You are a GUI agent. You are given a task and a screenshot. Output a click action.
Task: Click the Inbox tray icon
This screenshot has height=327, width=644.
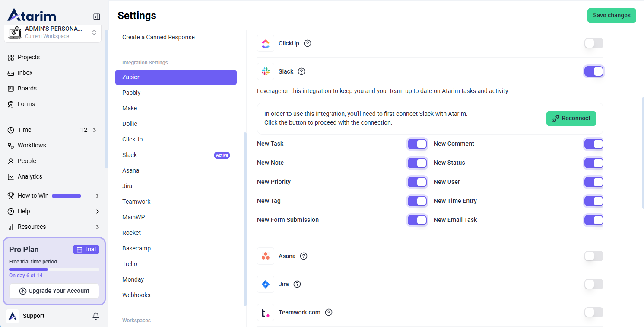coord(11,73)
